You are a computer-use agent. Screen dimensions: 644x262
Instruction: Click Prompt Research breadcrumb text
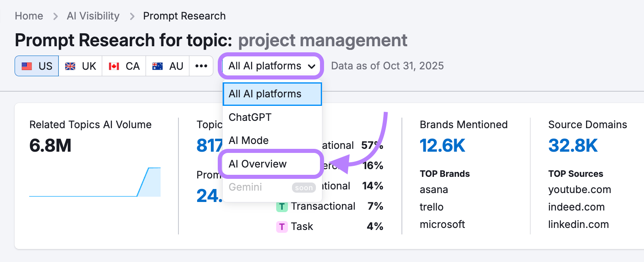tap(185, 16)
